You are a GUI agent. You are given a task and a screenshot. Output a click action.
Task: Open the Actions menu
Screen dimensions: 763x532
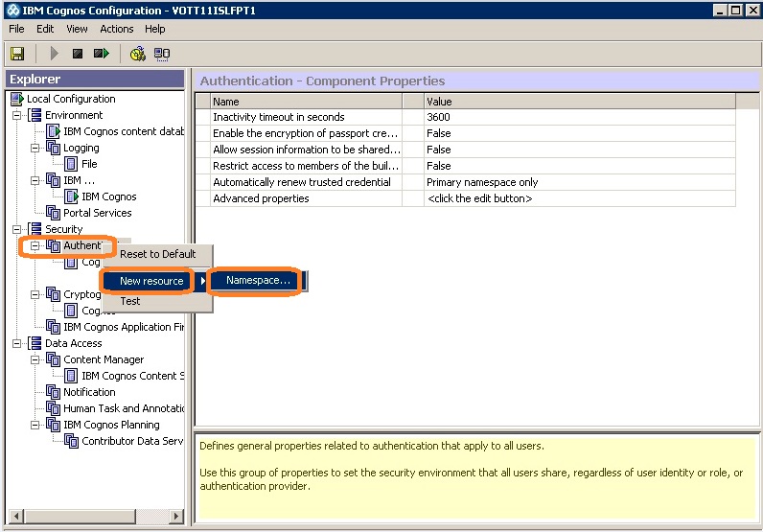coord(117,29)
